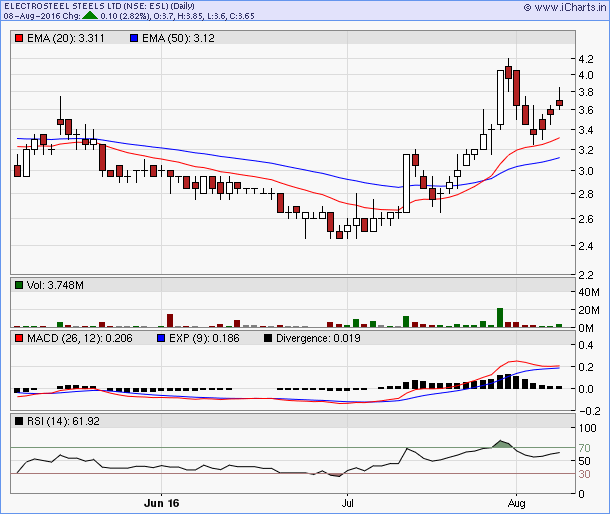
Task: Click the 3.2 price axis label
Action: [586, 150]
